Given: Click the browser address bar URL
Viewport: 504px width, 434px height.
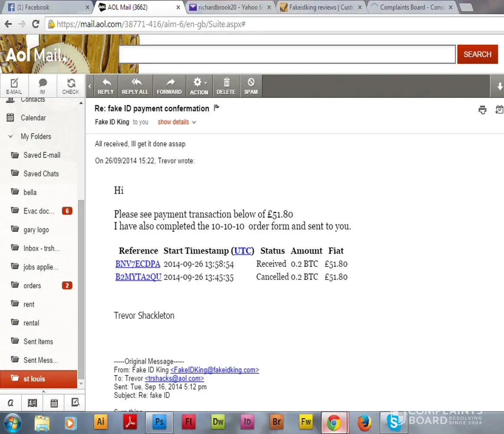Looking at the screenshot, I should (x=151, y=24).
